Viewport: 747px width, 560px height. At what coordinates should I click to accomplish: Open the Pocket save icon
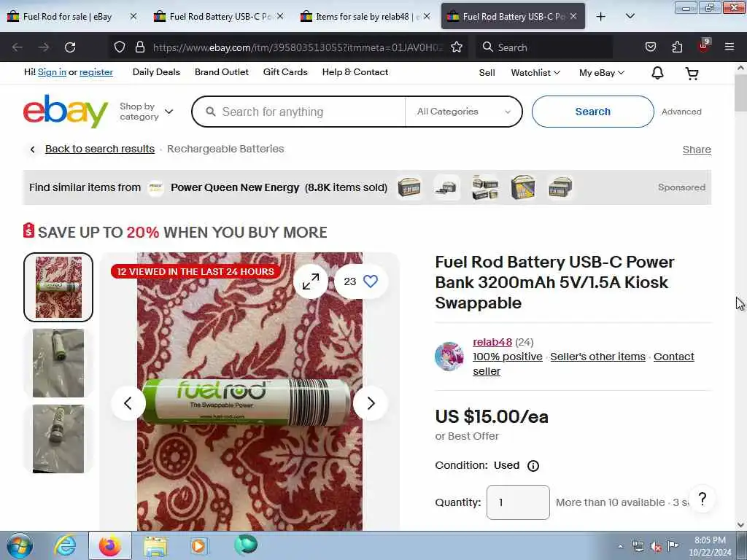coord(650,47)
